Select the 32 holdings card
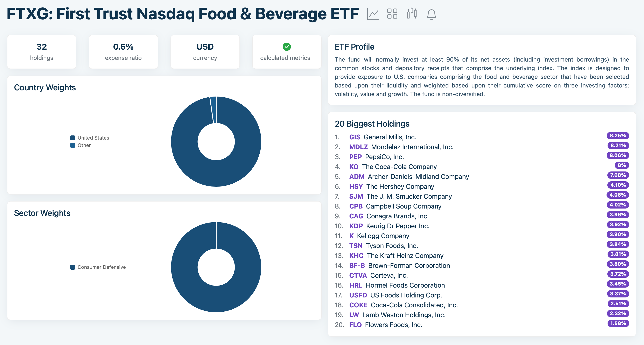The width and height of the screenshot is (644, 345). point(42,51)
